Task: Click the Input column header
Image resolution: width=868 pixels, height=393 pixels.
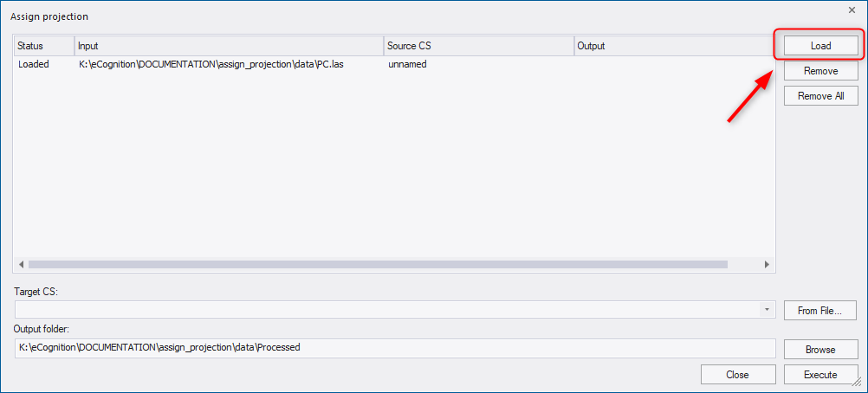Action: (x=230, y=46)
